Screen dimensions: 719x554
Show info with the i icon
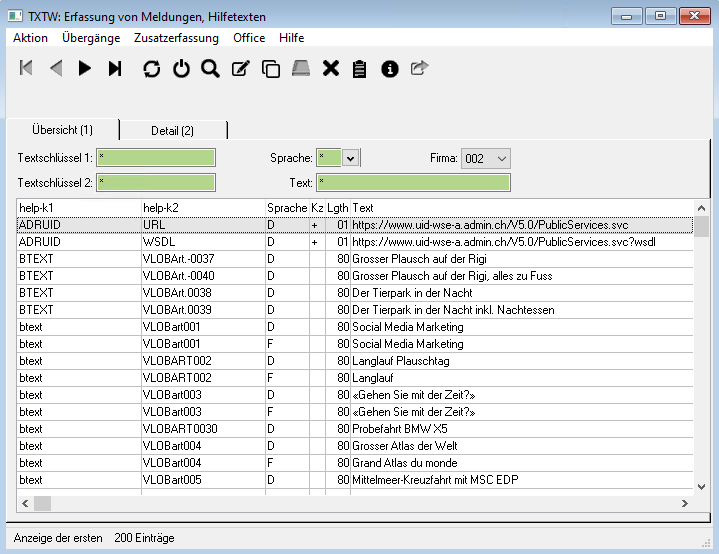pyautogui.click(x=390, y=69)
